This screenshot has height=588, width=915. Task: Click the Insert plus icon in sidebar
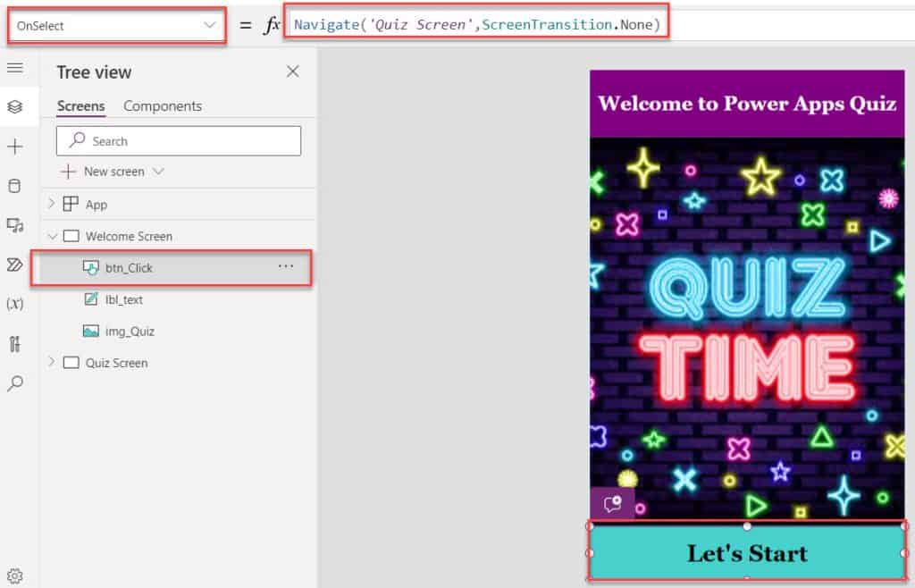(15, 147)
